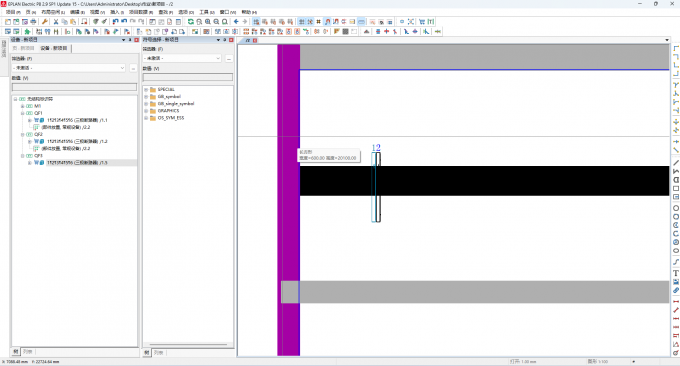Image resolution: width=680 pixels, height=366 pixels.
Task: Toggle the first highlighted snap button in top toolbar
Action: coord(256,22)
